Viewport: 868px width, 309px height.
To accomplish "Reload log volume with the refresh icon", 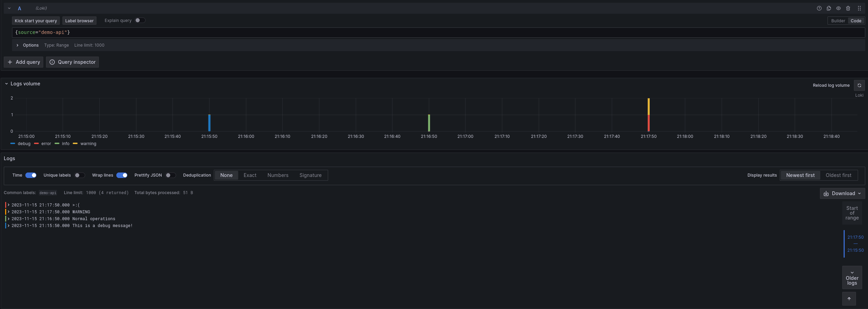I will click(x=859, y=85).
